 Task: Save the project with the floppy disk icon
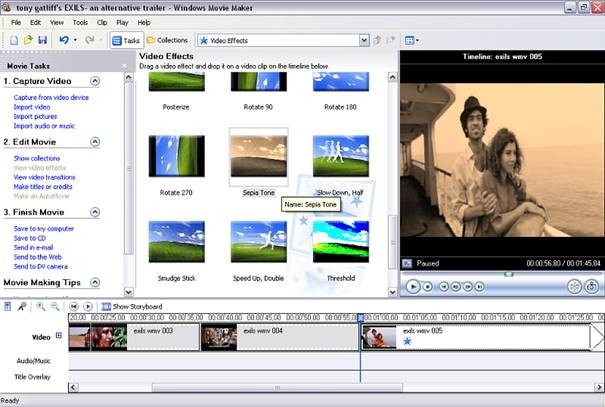(42, 40)
